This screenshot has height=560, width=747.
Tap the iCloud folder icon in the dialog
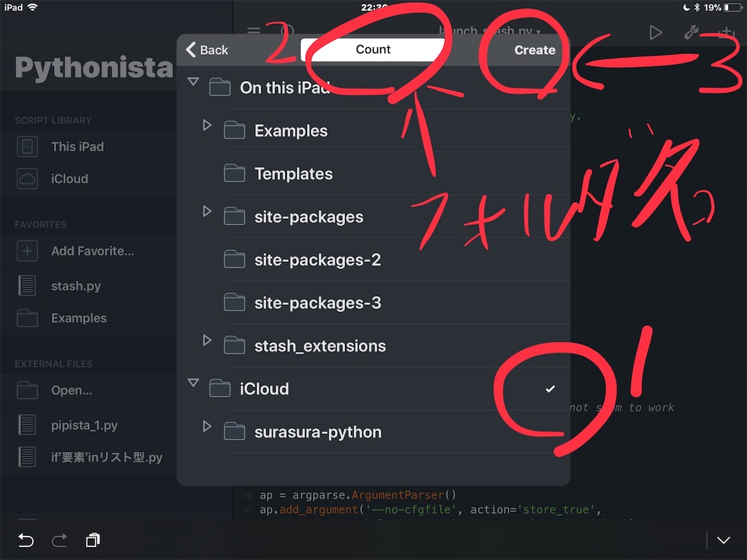pyautogui.click(x=220, y=389)
